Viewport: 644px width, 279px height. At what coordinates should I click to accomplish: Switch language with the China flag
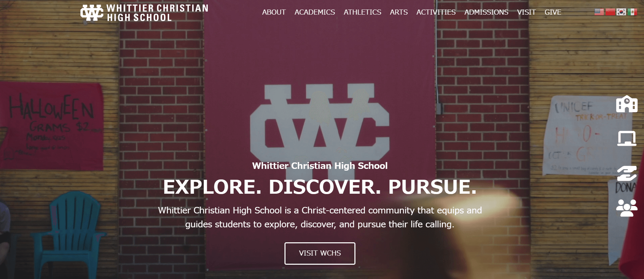tap(610, 12)
